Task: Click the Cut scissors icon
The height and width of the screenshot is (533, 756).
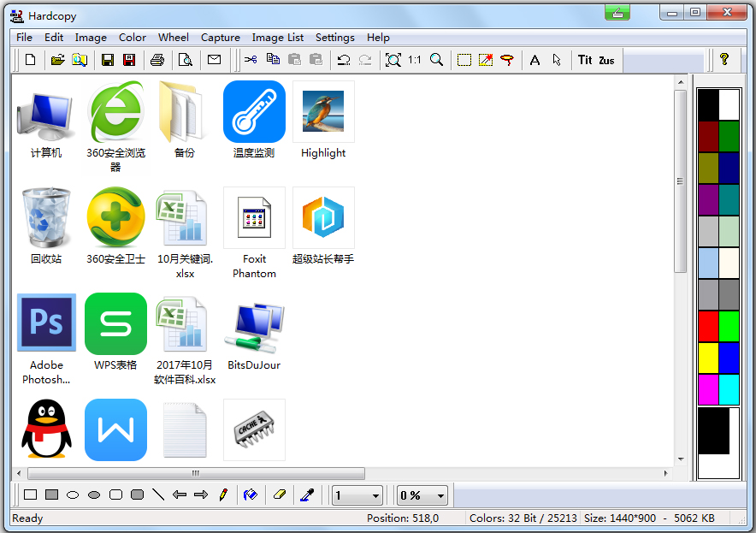Action: [x=251, y=60]
